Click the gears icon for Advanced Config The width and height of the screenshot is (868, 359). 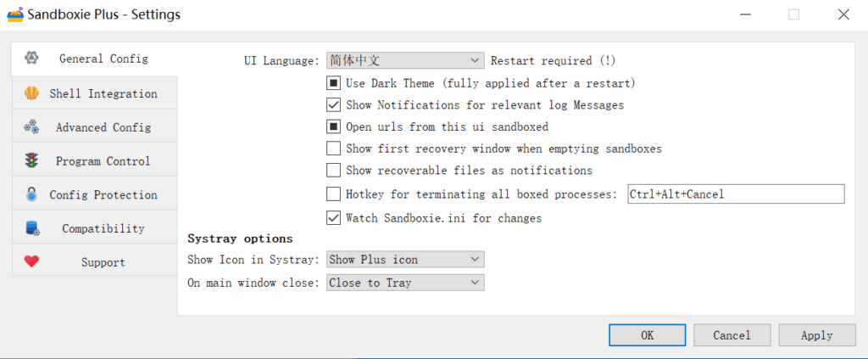(x=31, y=127)
